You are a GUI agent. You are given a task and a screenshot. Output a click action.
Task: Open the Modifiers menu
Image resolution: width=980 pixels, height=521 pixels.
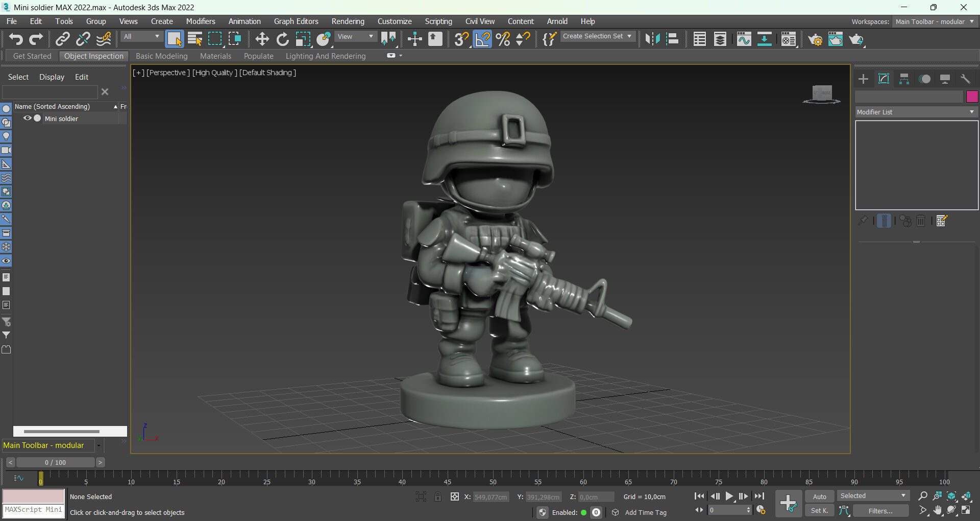pyautogui.click(x=201, y=21)
